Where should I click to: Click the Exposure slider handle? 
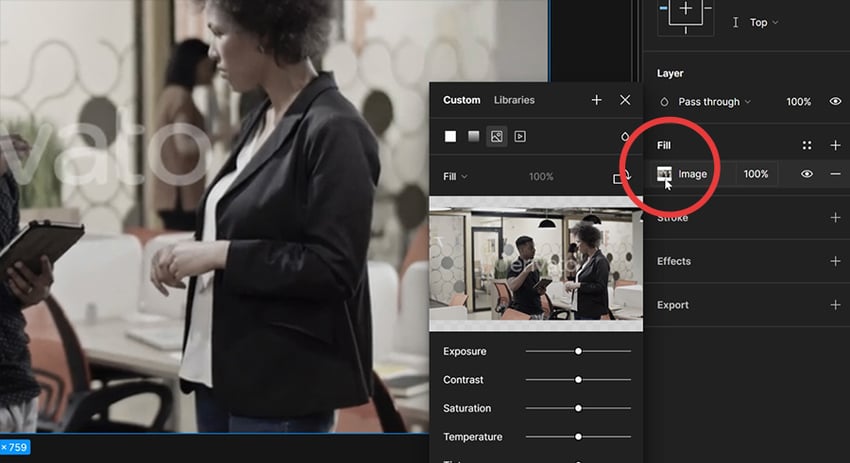(x=578, y=351)
